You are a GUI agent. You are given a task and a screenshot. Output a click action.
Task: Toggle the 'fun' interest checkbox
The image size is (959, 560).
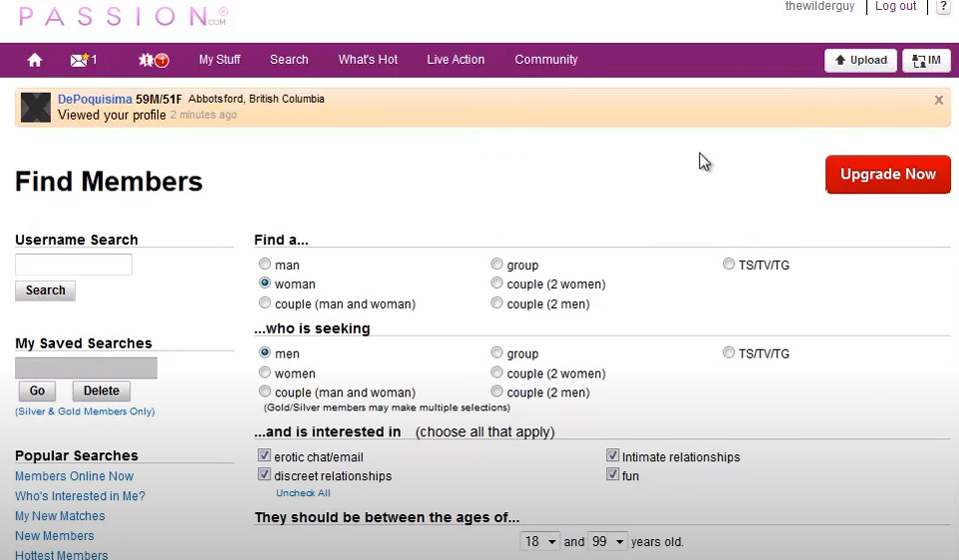[612, 475]
